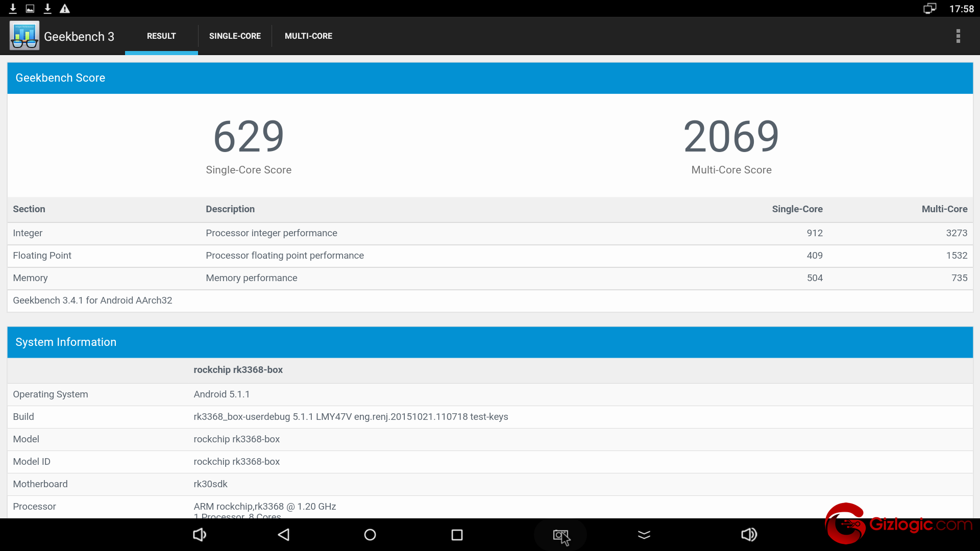
Task: Click Floating Point multi-core value 1532
Action: point(957,256)
